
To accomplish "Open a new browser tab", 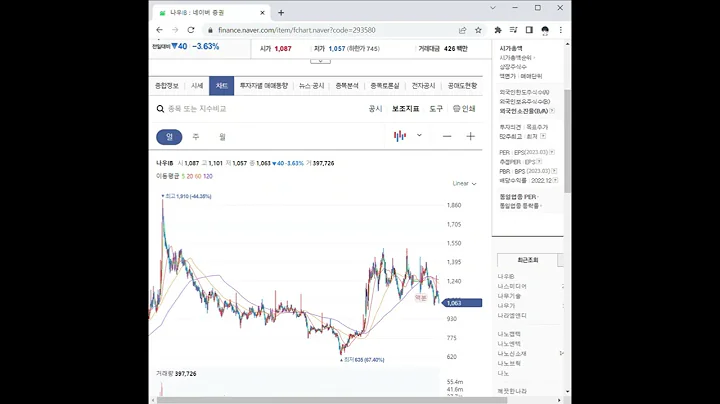I will point(281,13).
